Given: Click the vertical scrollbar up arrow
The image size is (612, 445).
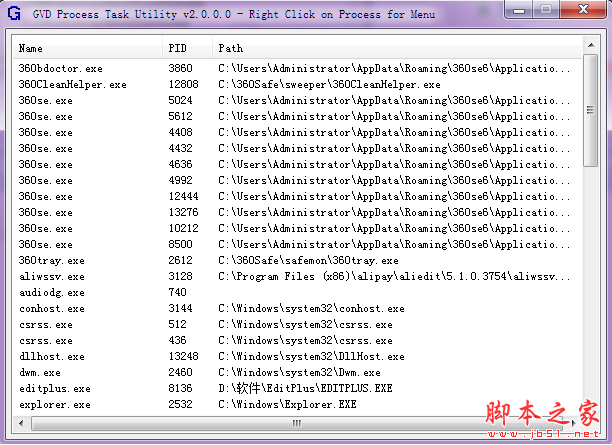Looking at the screenshot, I should (591, 45).
